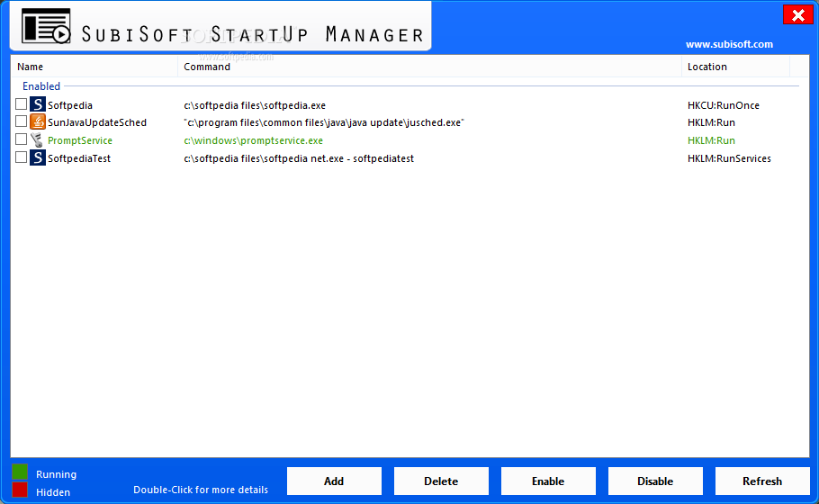Screen dimensions: 819x504
Task: Click the SunJavaUpdateSched Java icon
Action: pos(37,121)
